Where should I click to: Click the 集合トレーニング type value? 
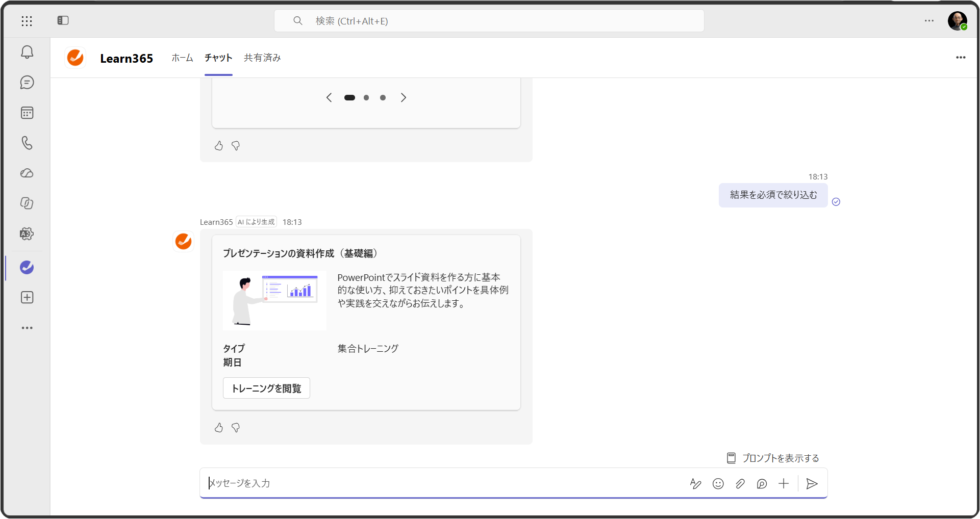368,349
